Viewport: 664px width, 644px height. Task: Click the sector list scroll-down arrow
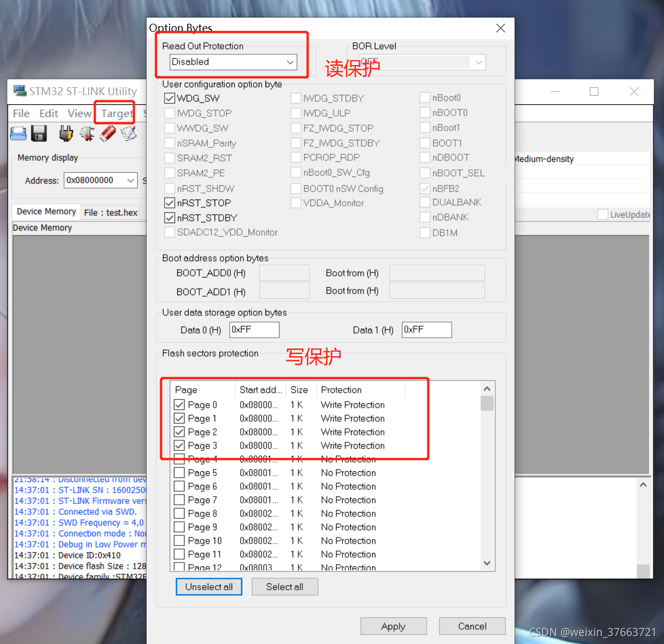(x=487, y=563)
